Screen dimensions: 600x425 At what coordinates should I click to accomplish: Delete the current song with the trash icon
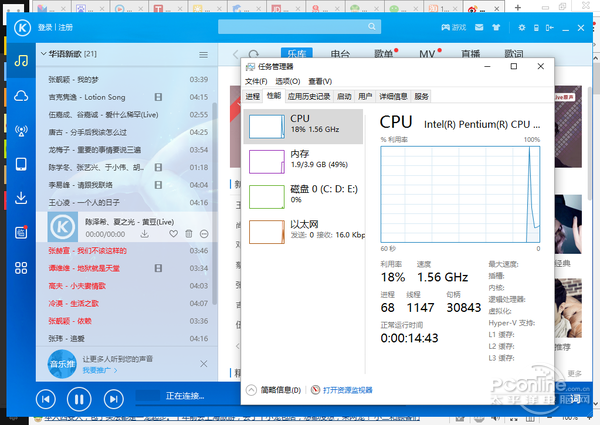[x=189, y=234]
